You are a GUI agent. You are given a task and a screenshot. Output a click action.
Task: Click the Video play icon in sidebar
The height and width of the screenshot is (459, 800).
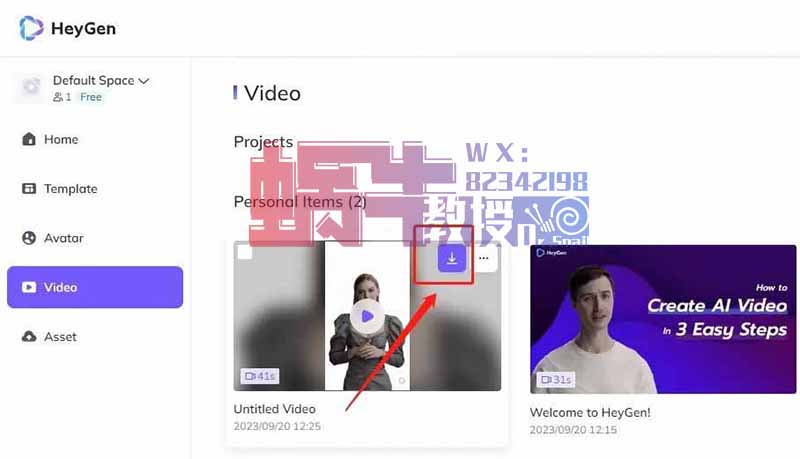(29, 287)
